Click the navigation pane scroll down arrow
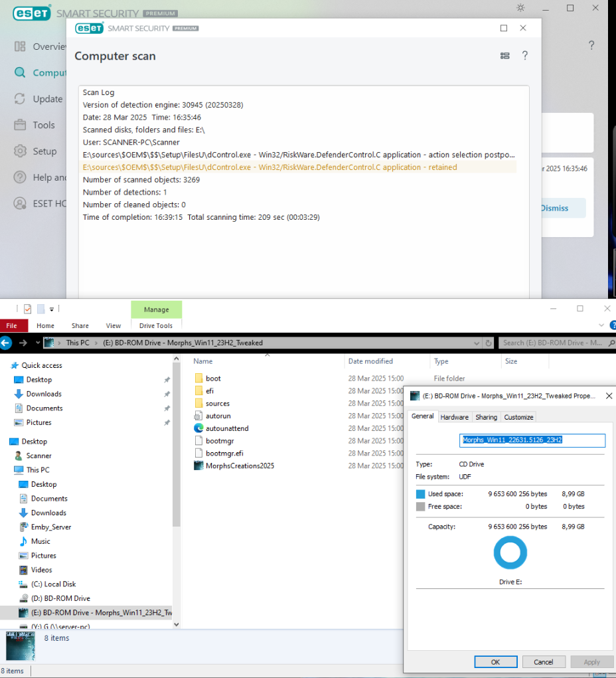616x678 pixels. click(x=177, y=624)
